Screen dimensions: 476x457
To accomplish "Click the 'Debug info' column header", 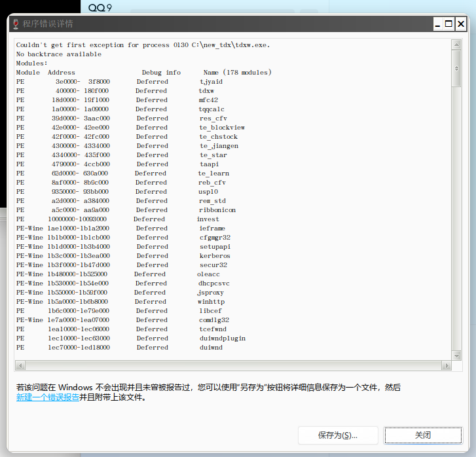I will 161,72.
